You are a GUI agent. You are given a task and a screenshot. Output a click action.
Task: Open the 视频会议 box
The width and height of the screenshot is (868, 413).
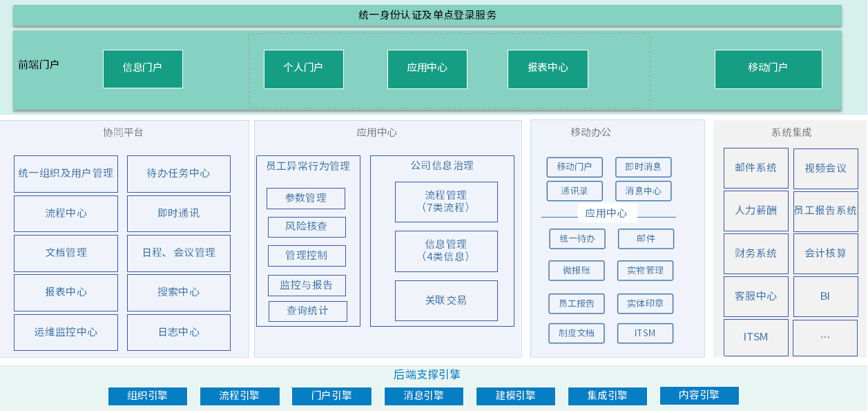pos(826,169)
